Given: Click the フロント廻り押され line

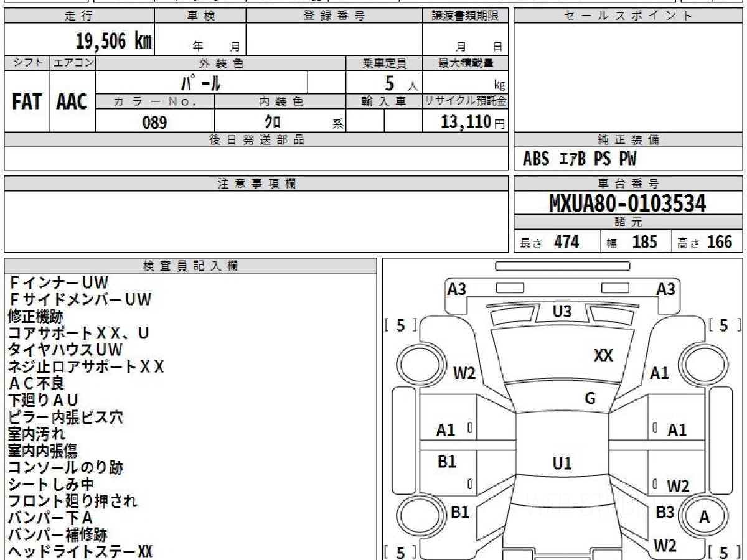Looking at the screenshot, I should coord(73,502).
